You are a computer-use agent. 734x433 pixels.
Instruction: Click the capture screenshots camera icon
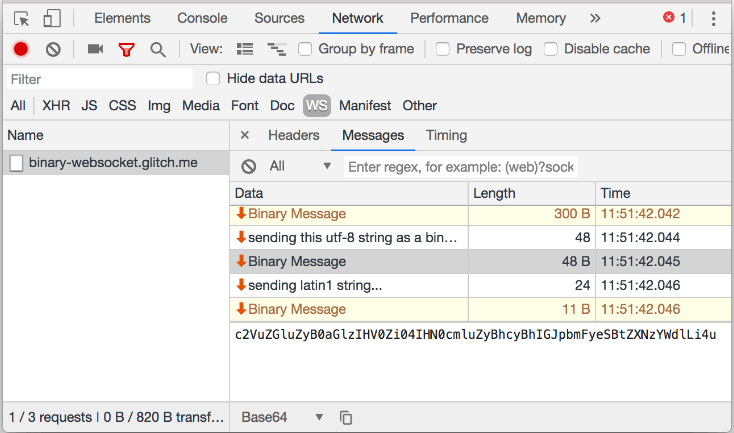96,49
